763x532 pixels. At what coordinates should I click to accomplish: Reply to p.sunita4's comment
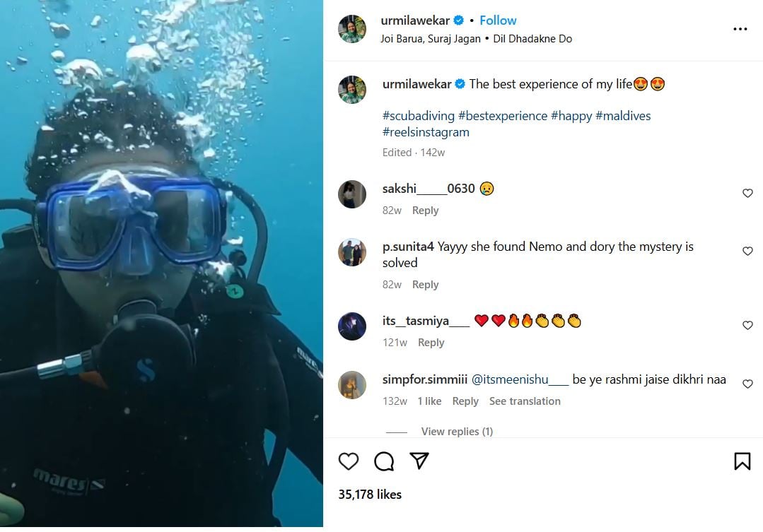425,285
